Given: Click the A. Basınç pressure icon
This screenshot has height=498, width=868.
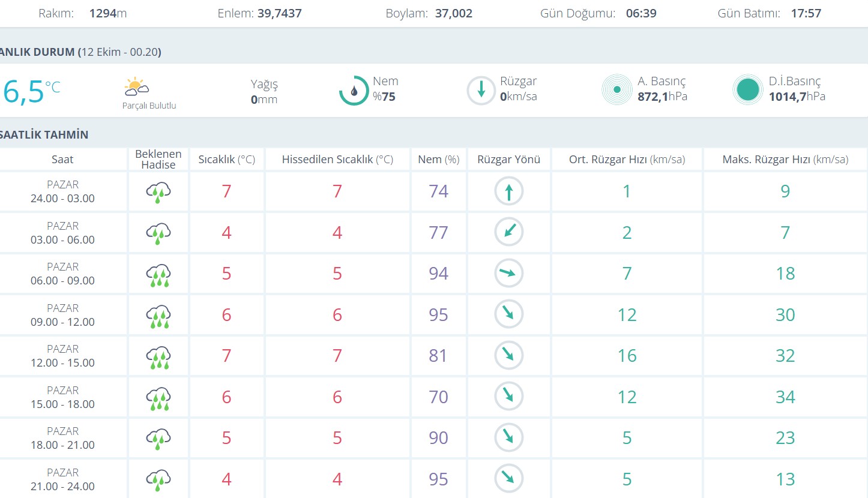Looking at the screenshot, I should [616, 90].
